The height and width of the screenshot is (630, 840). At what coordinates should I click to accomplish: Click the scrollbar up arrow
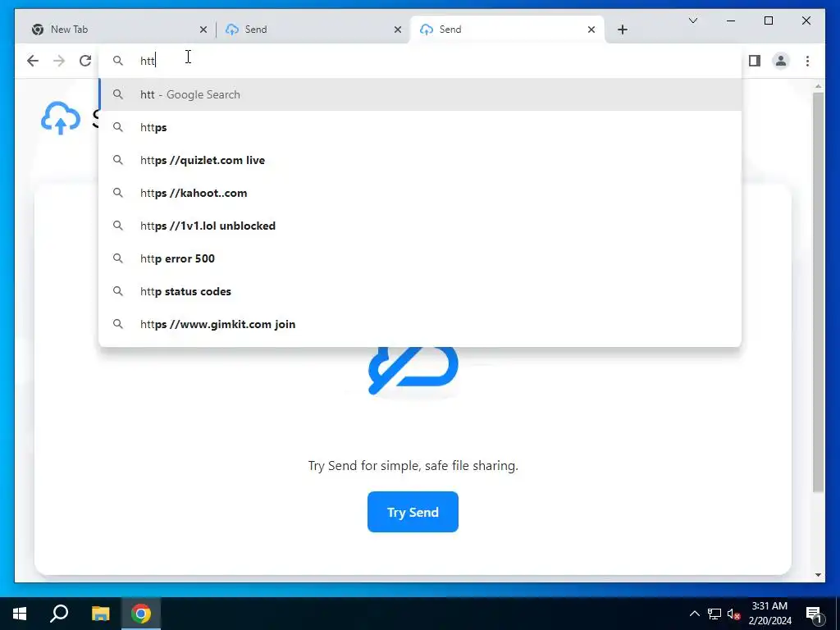pyautogui.click(x=818, y=85)
